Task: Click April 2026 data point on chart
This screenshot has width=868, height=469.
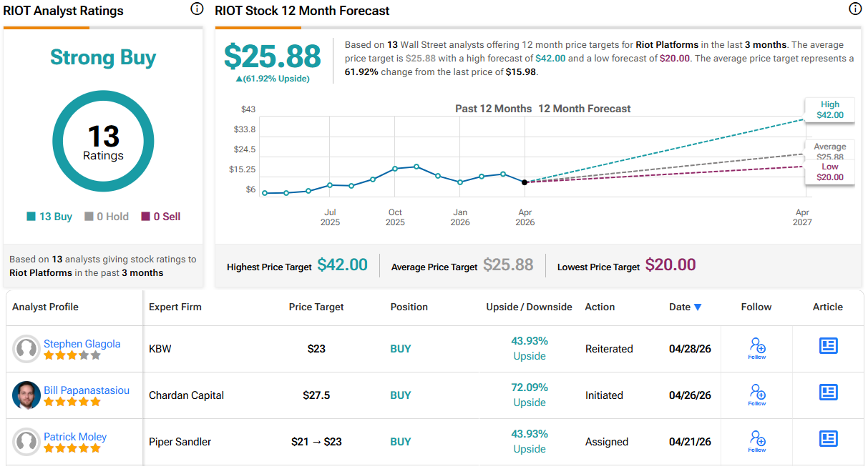Action: (x=525, y=182)
